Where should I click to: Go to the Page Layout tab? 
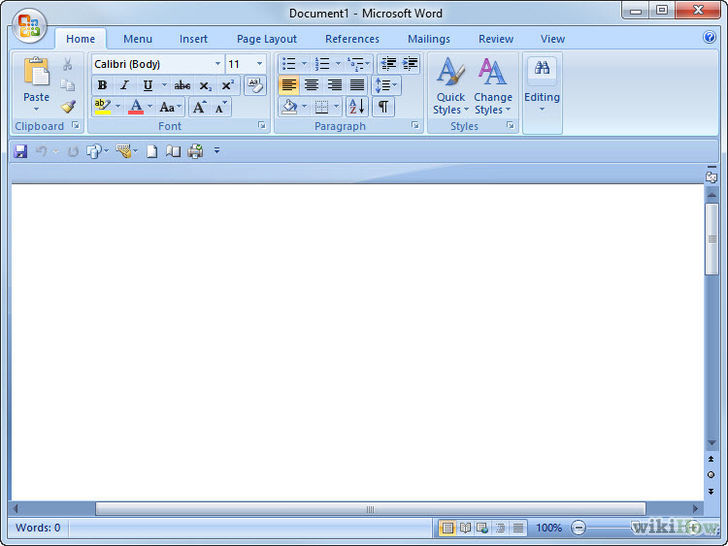point(266,39)
